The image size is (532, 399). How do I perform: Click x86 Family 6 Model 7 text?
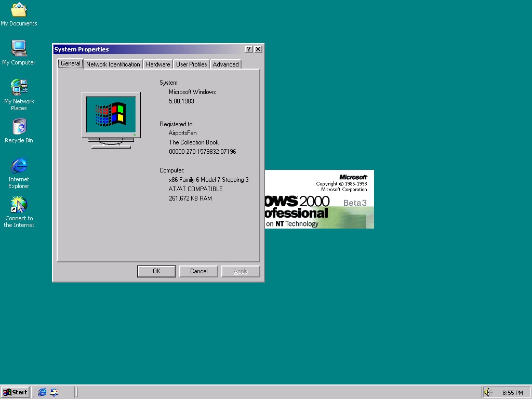pyautogui.click(x=209, y=179)
